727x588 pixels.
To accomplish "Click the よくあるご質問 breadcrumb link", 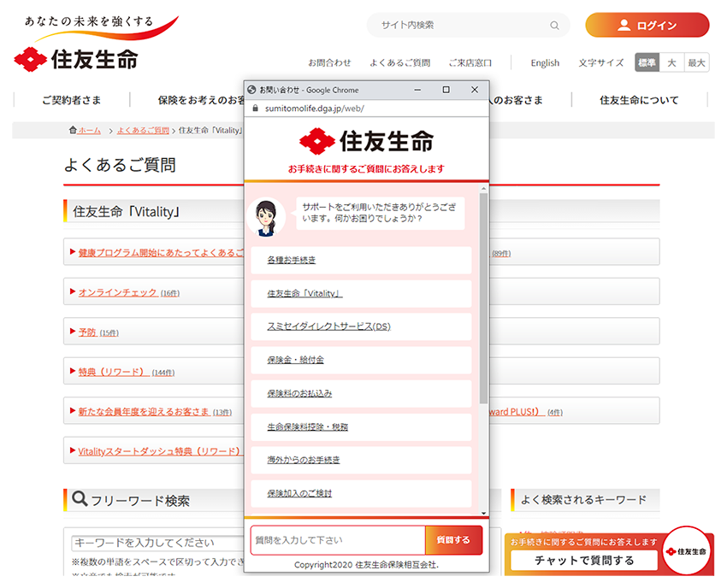I will (x=143, y=131).
